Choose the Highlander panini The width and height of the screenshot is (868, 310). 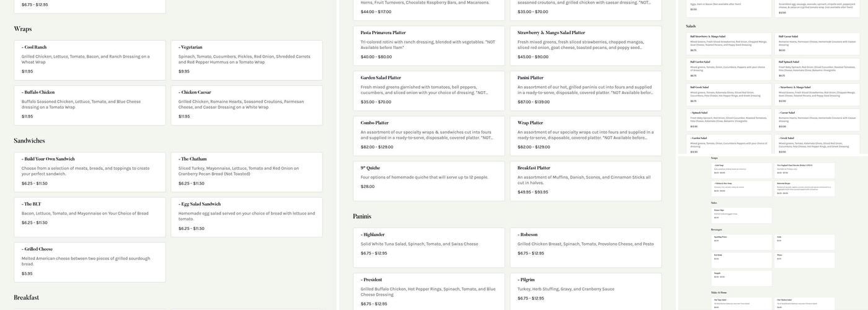[429, 248]
